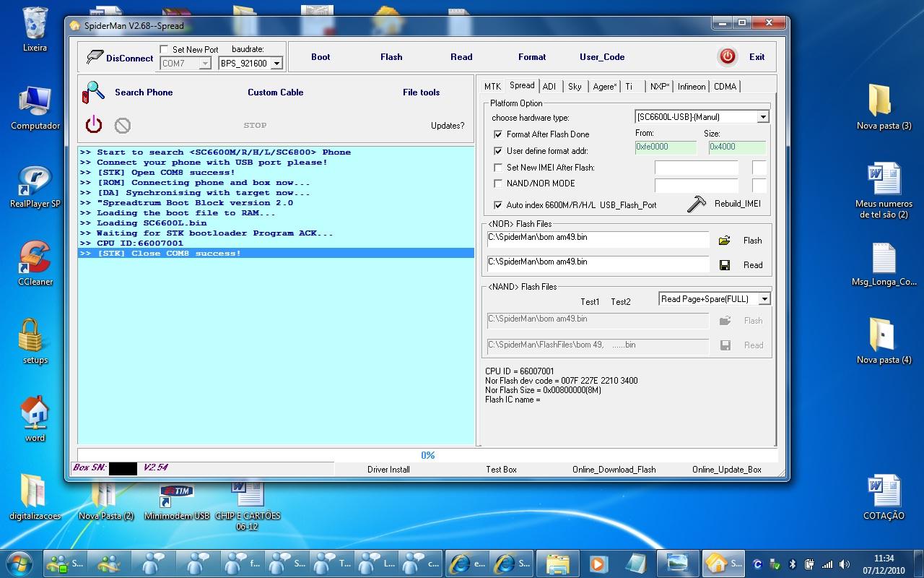
Task: Click the Driver Install button
Action: click(388, 470)
